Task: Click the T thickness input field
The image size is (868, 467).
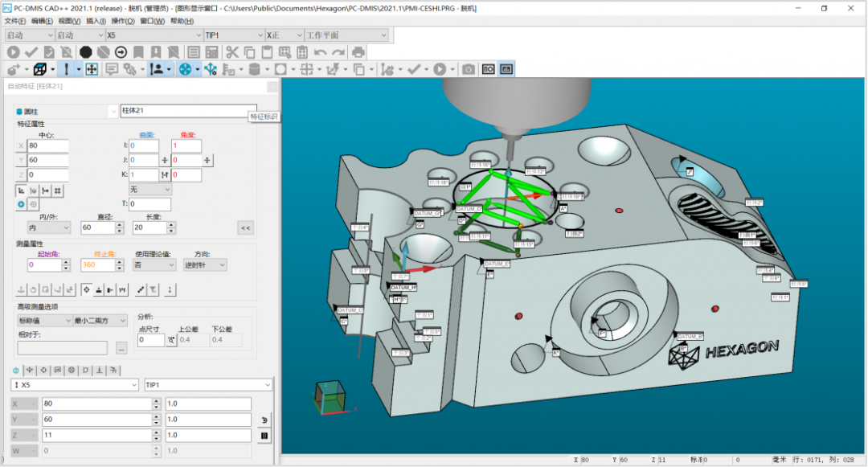Action: (x=150, y=204)
